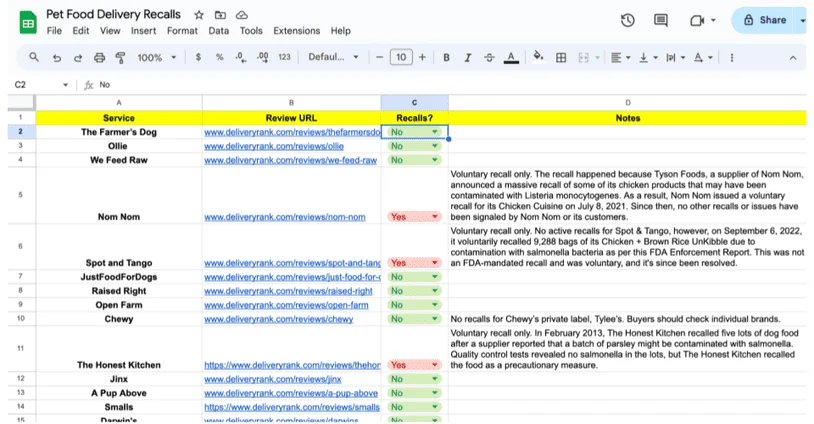Open version history clock icon

click(x=627, y=20)
